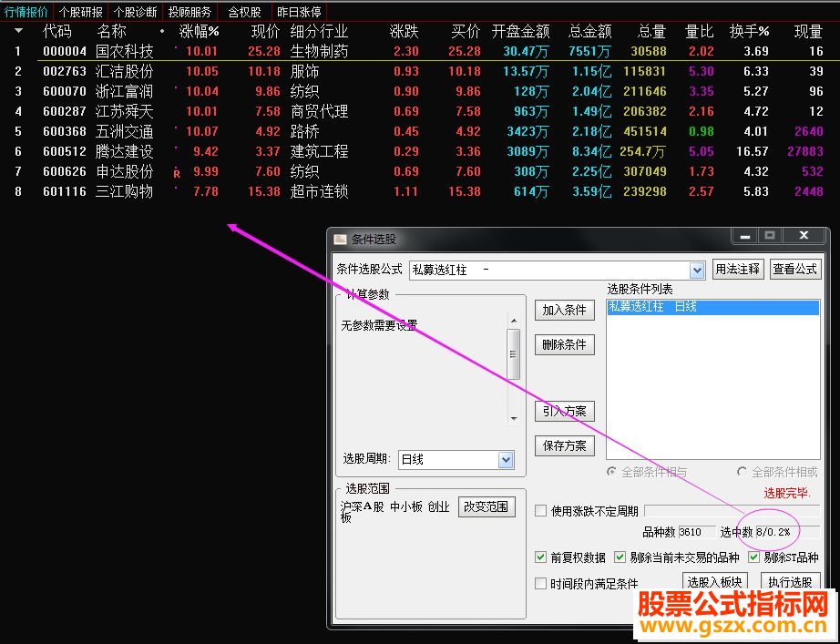Switch to the 个股诊断 tab

(x=136, y=12)
